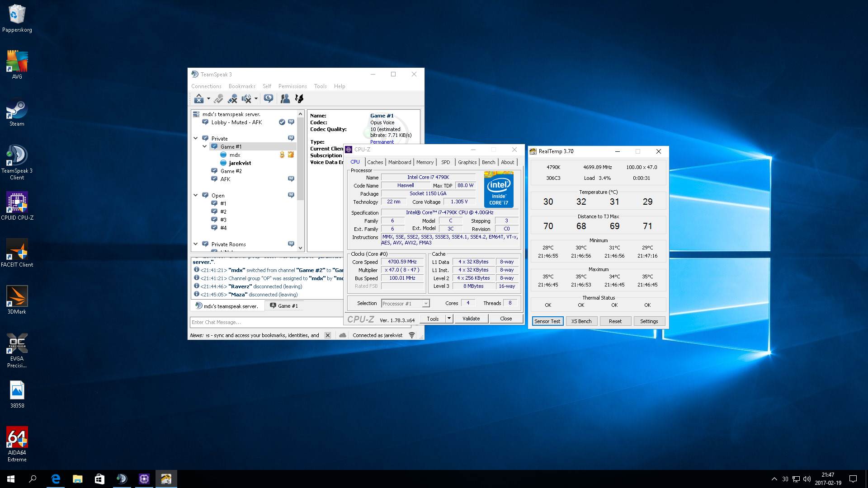Click the AFK channel icon under Private
Image resolution: width=868 pixels, height=488 pixels.
click(214, 179)
